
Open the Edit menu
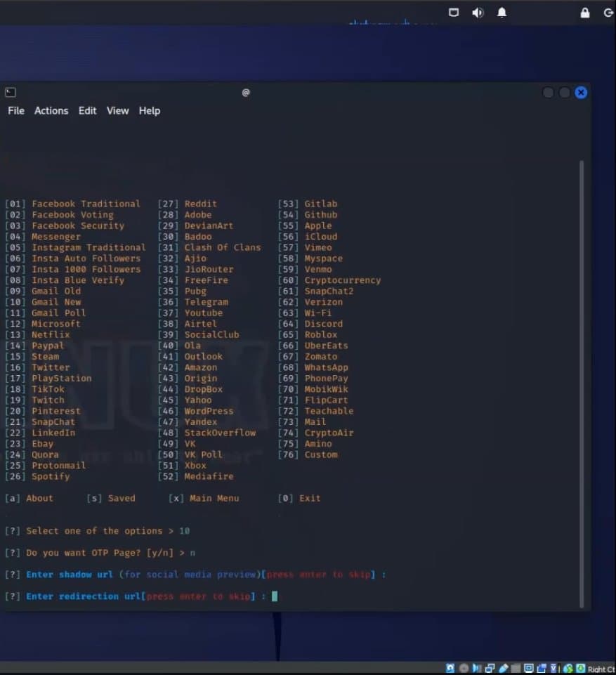87,111
